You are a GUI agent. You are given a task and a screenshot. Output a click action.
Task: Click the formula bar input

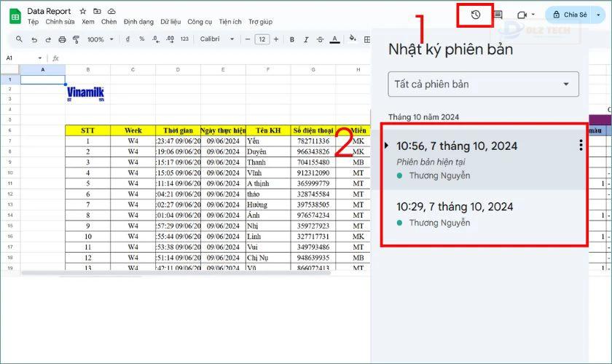click(215, 58)
